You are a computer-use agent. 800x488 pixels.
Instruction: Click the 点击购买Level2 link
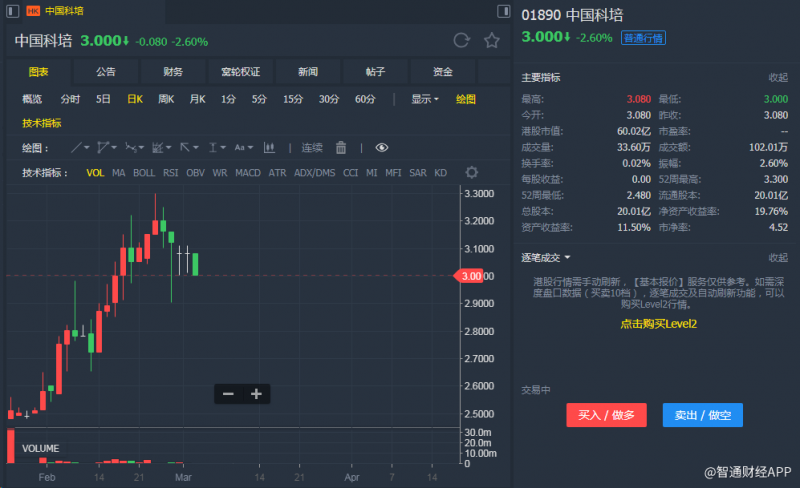[658, 324]
